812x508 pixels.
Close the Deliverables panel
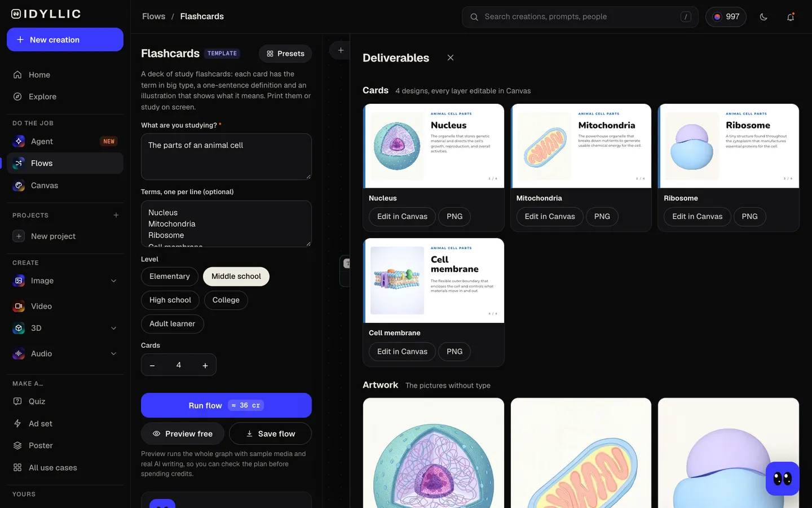tap(451, 58)
